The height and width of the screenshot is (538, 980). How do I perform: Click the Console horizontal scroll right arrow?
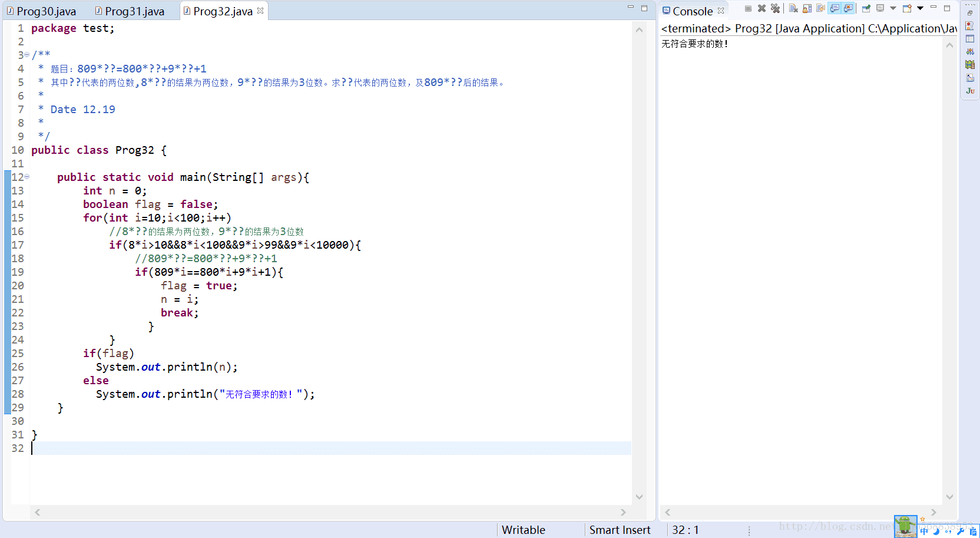(933, 512)
